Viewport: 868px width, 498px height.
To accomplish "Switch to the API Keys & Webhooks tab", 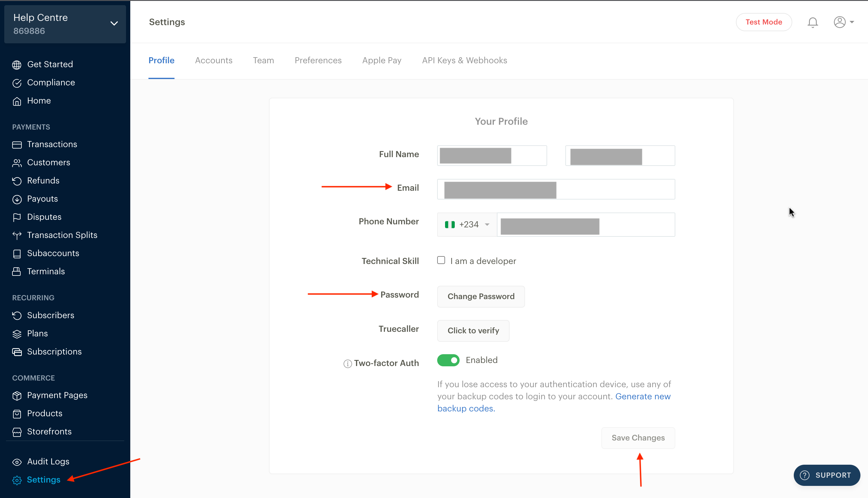I will click(464, 60).
